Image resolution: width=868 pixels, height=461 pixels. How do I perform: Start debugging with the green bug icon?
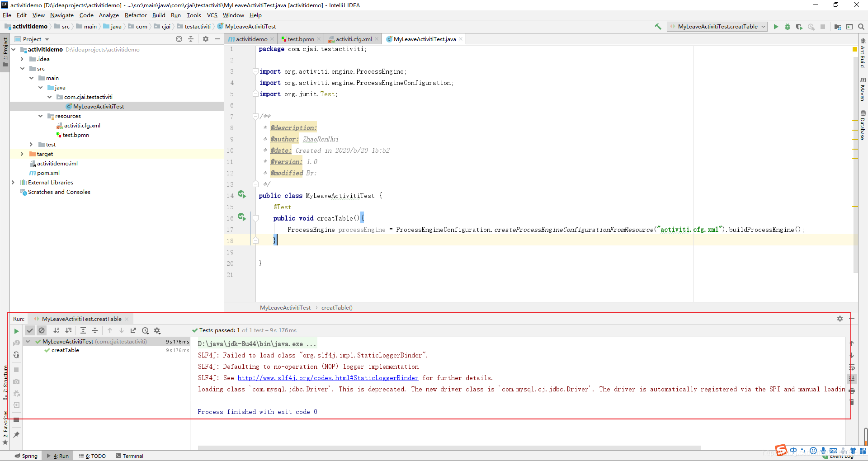788,27
